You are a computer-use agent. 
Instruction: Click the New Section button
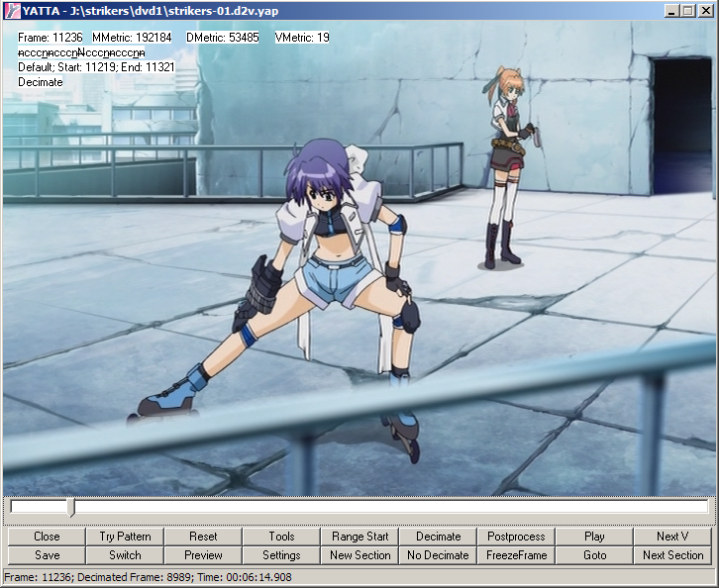coord(359,555)
